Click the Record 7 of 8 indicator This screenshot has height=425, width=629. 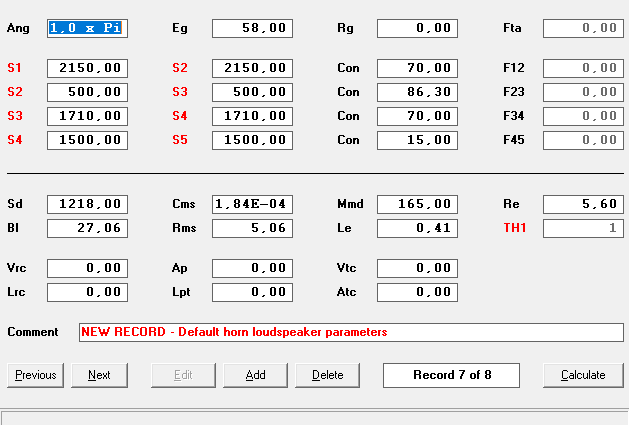point(451,375)
